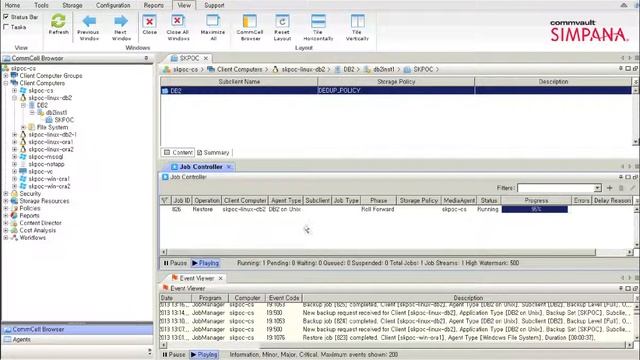
Task: Expand Policies node
Action: [6, 208]
